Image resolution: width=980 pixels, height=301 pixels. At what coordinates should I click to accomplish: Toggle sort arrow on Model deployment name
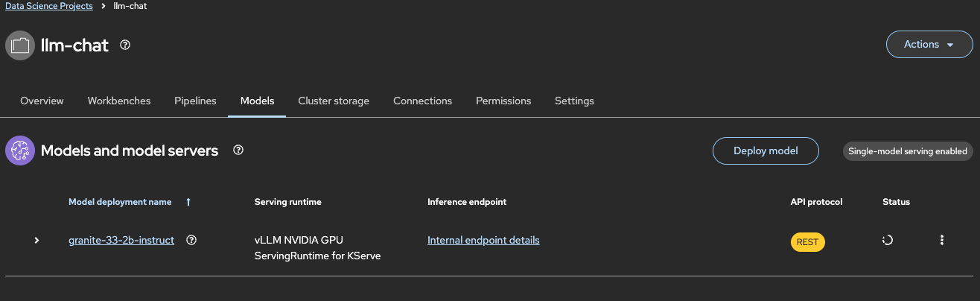tap(188, 202)
